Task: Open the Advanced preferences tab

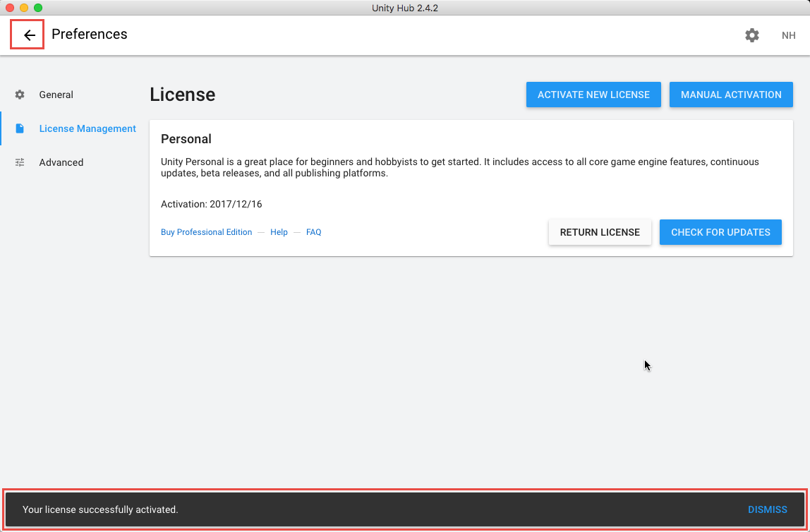Action: [x=61, y=162]
